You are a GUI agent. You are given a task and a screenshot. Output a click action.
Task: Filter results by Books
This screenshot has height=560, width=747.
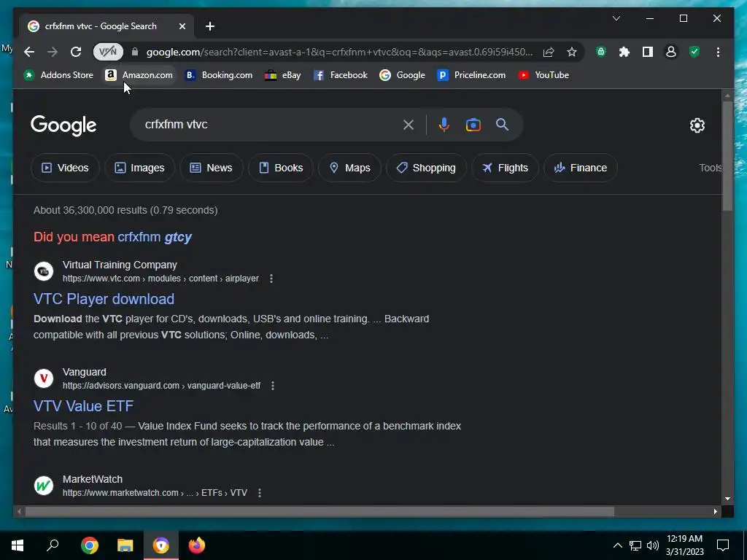pyautogui.click(x=281, y=168)
